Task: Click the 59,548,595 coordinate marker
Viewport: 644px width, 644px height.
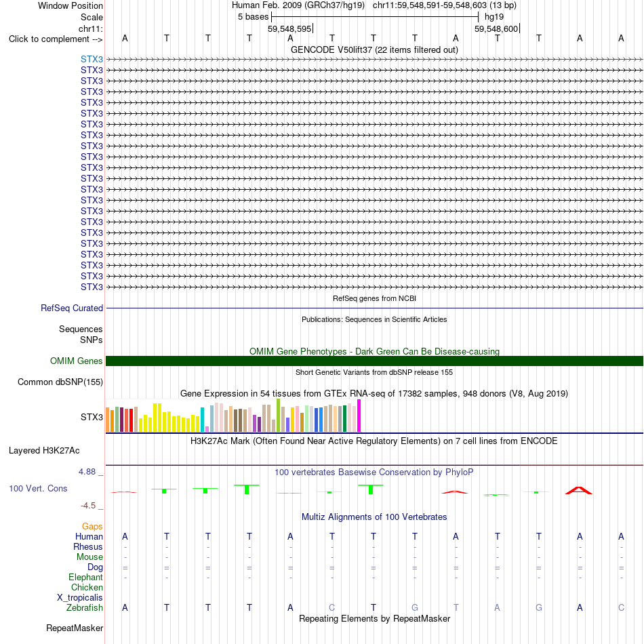Action: click(x=289, y=28)
